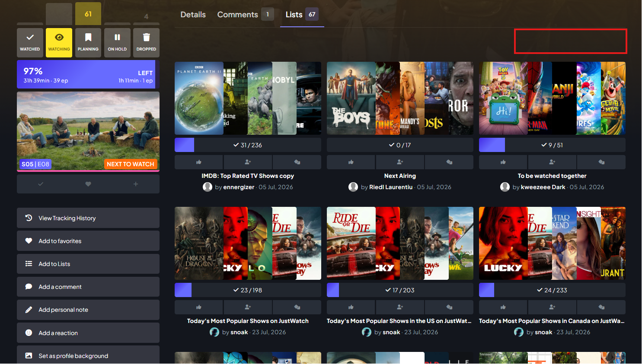The width and height of the screenshot is (642, 364).
Task: Open comments for US on JustWatch list
Action: [449, 307]
